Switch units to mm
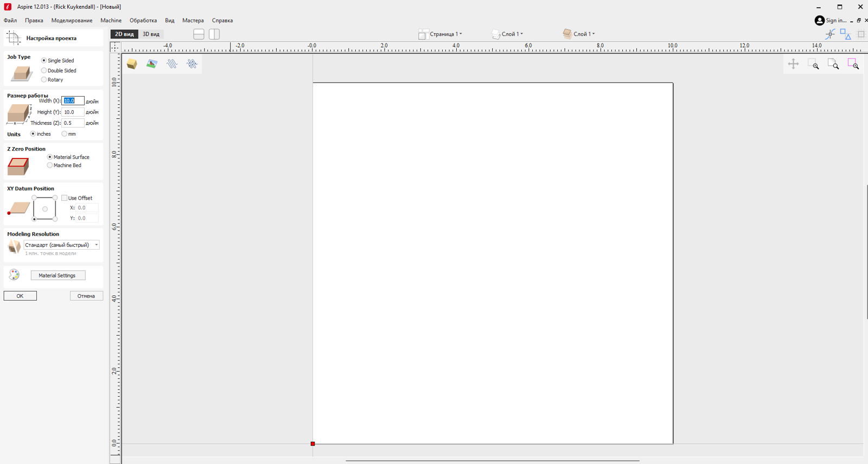868x464 pixels. point(65,134)
